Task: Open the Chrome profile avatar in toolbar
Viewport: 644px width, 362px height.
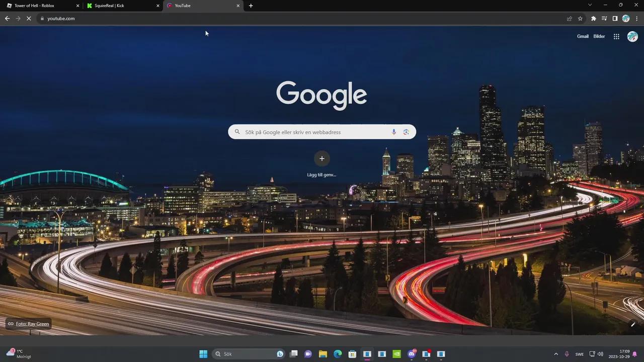Action: point(626,19)
